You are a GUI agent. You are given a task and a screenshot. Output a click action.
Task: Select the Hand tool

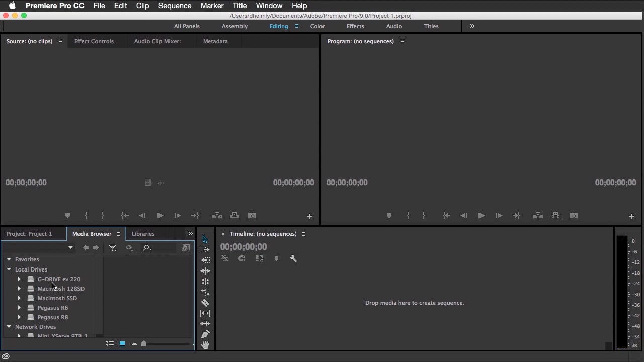(x=205, y=345)
